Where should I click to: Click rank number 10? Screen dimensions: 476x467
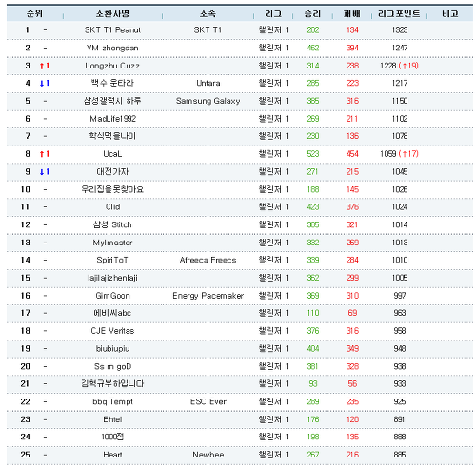26,189
